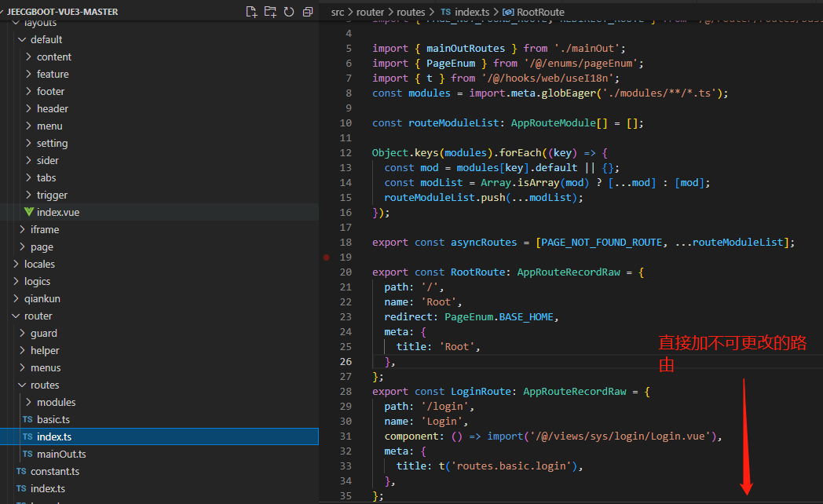Click PAGE_NOT_FOUND_ROUTE on line 18
Screen dimensions: 823x504
tap(602, 243)
